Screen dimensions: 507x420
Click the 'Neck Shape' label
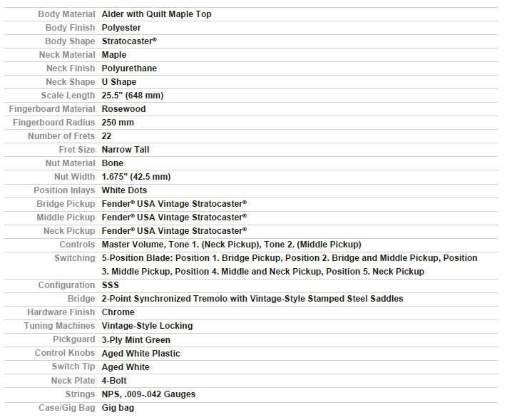(71, 82)
